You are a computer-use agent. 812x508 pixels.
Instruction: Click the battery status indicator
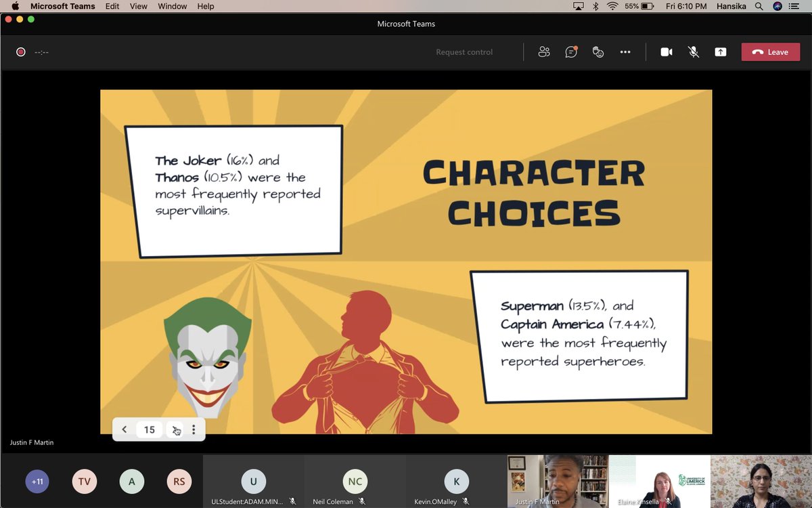(x=639, y=6)
